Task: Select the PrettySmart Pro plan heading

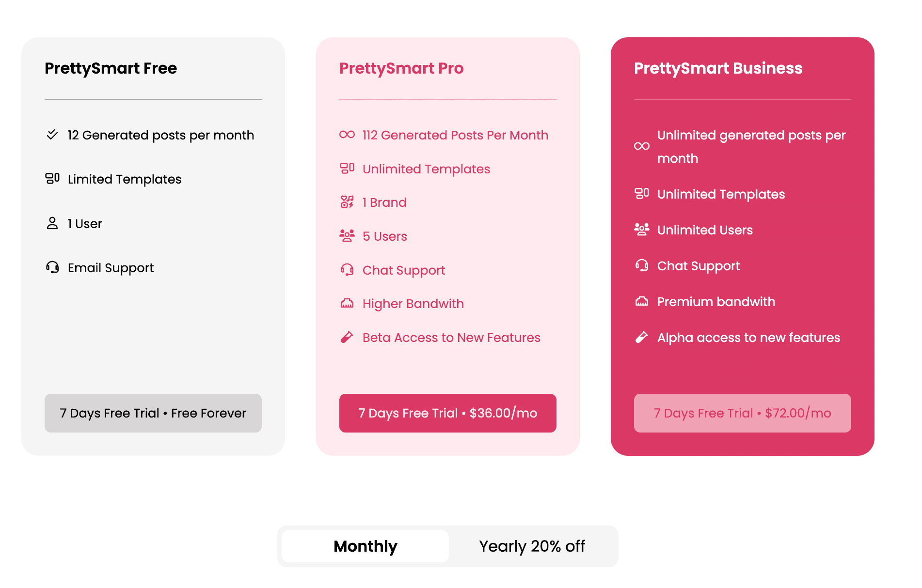Action: click(401, 68)
